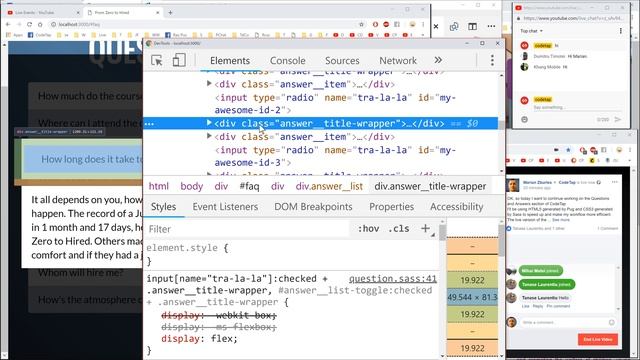Send the chat message with arrow icon
Viewport: 640px width, 360px height.
(x=618, y=120)
